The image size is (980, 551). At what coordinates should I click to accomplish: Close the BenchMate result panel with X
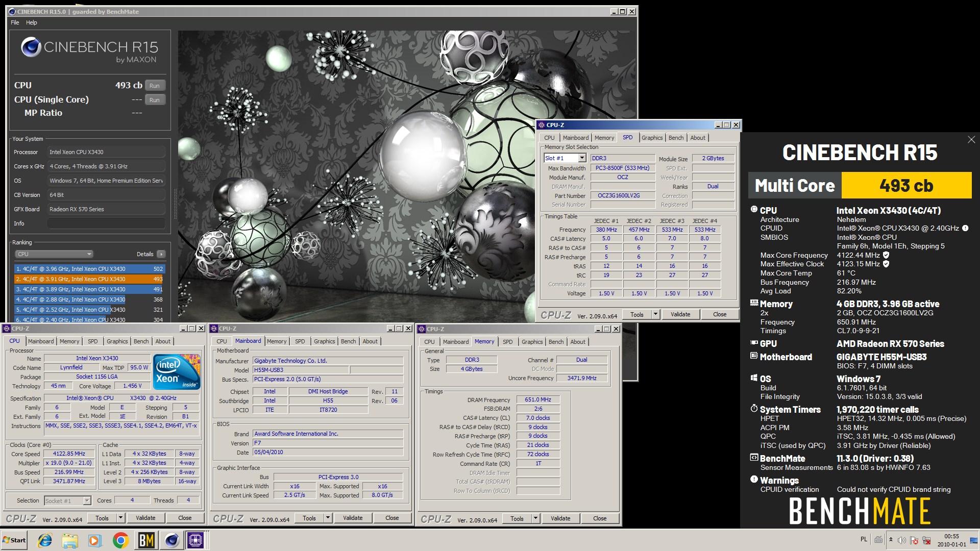point(971,139)
